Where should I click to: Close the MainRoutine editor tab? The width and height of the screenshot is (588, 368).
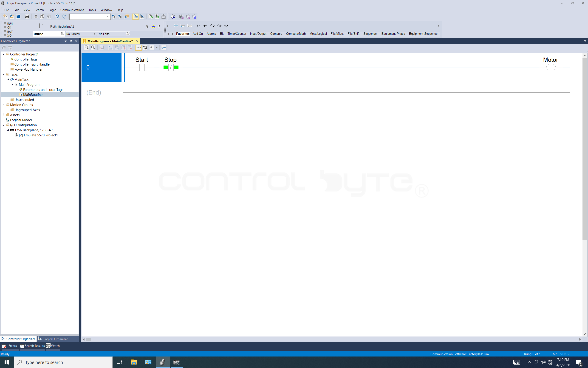tap(137, 41)
